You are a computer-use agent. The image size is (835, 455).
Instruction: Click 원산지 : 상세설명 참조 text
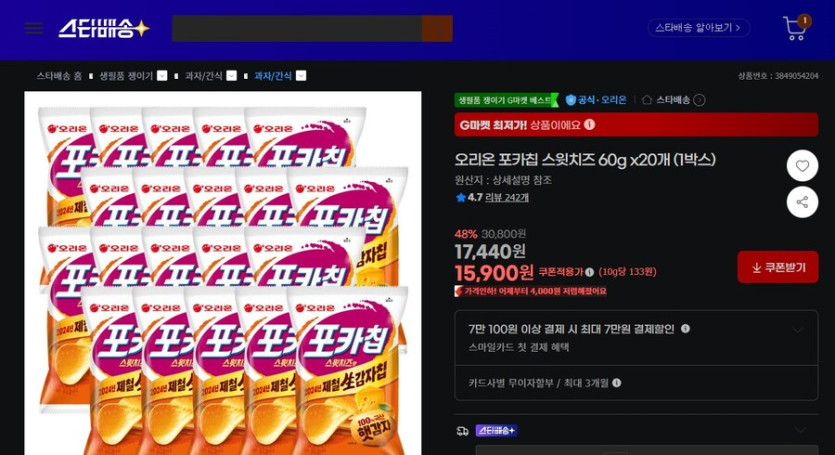(503, 180)
